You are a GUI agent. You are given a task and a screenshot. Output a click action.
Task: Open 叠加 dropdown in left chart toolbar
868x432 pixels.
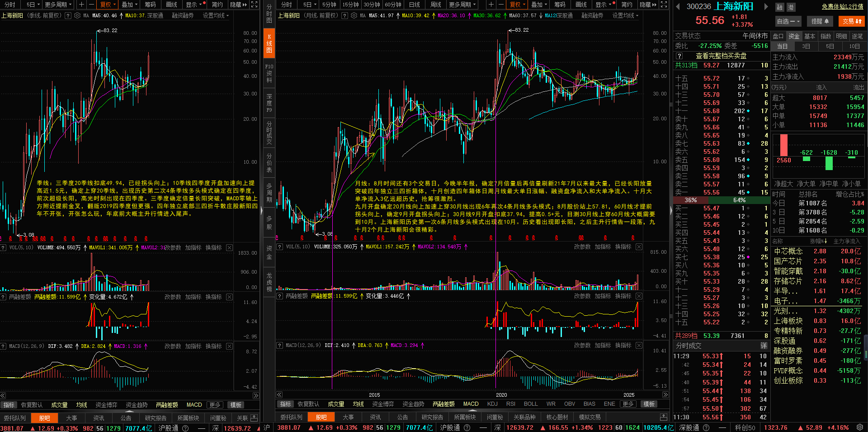pyautogui.click(x=130, y=5)
